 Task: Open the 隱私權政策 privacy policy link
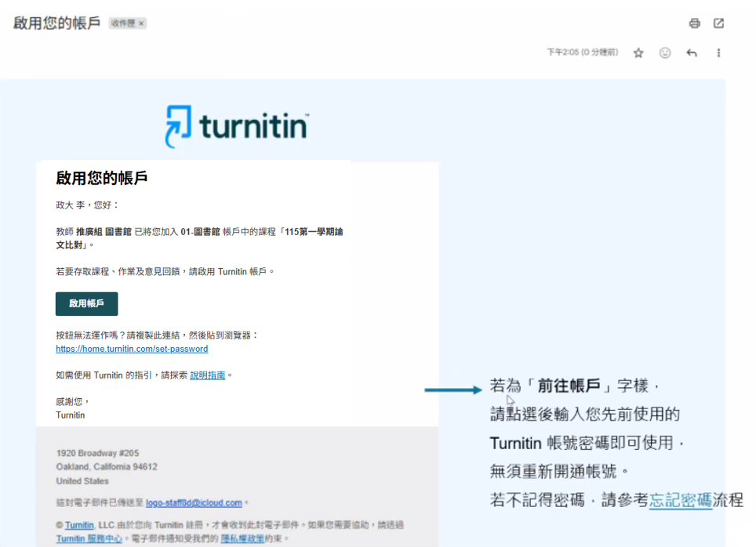242,538
